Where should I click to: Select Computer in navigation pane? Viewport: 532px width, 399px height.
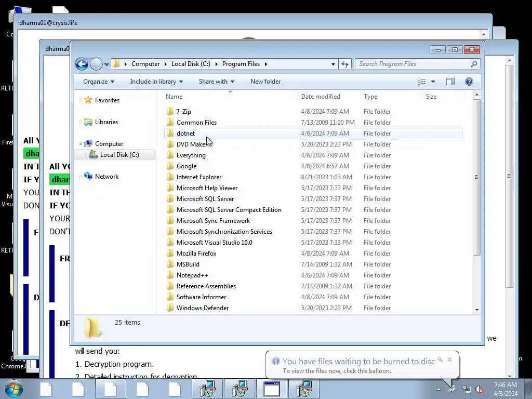coord(109,144)
